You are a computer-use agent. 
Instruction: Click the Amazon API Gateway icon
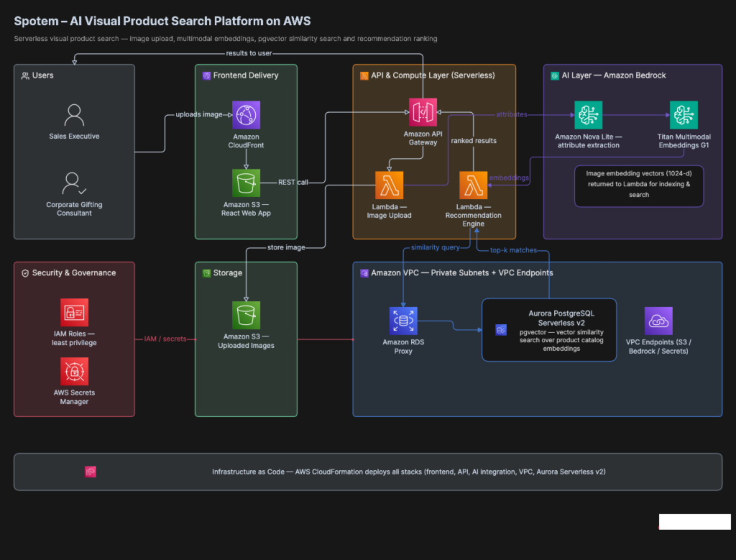coord(423,112)
